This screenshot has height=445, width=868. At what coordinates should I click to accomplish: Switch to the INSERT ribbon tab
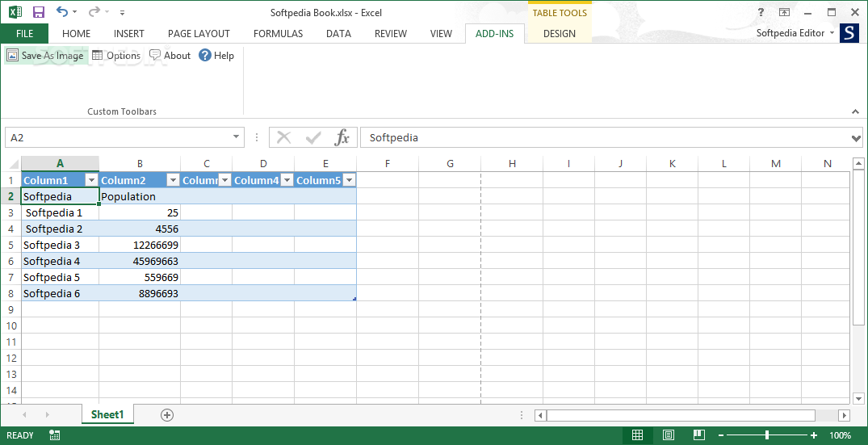click(x=129, y=33)
